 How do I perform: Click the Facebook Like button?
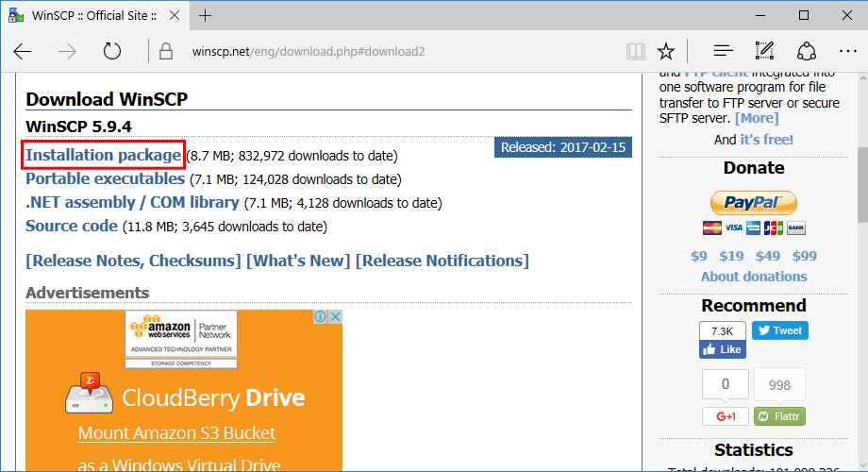[x=723, y=349]
